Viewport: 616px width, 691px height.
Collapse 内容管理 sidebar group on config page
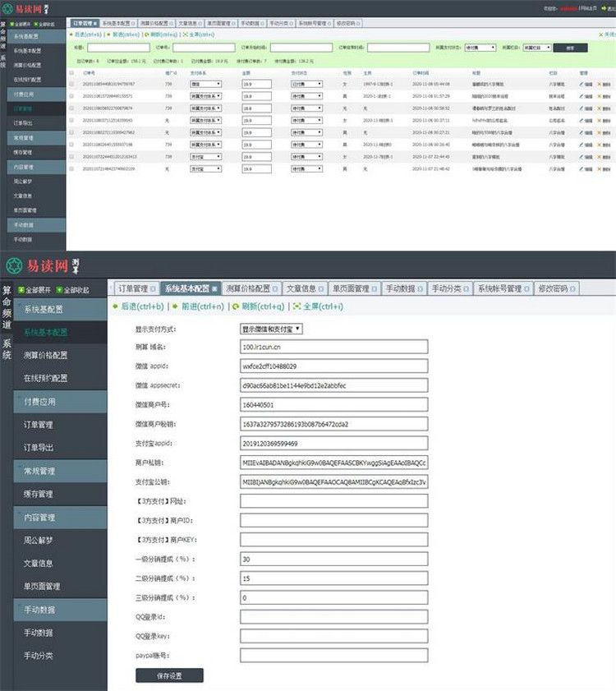[x=60, y=518]
